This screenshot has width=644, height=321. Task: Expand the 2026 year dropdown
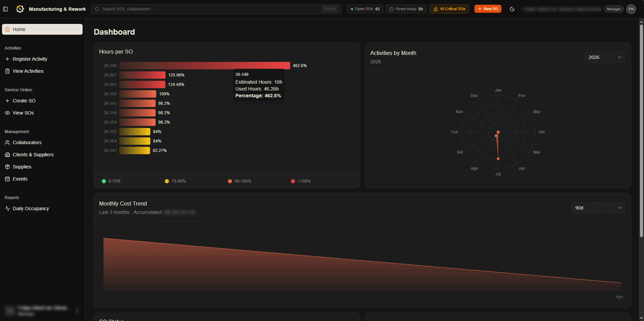(605, 57)
